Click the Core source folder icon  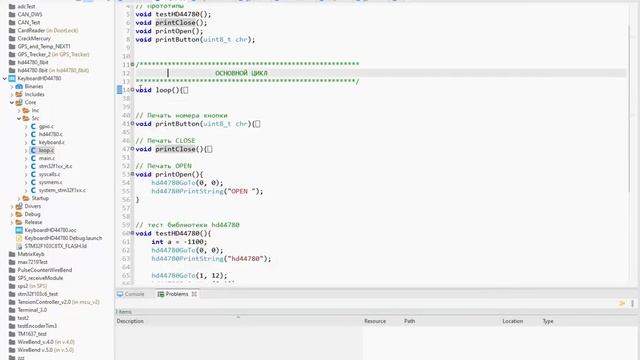(x=19, y=102)
